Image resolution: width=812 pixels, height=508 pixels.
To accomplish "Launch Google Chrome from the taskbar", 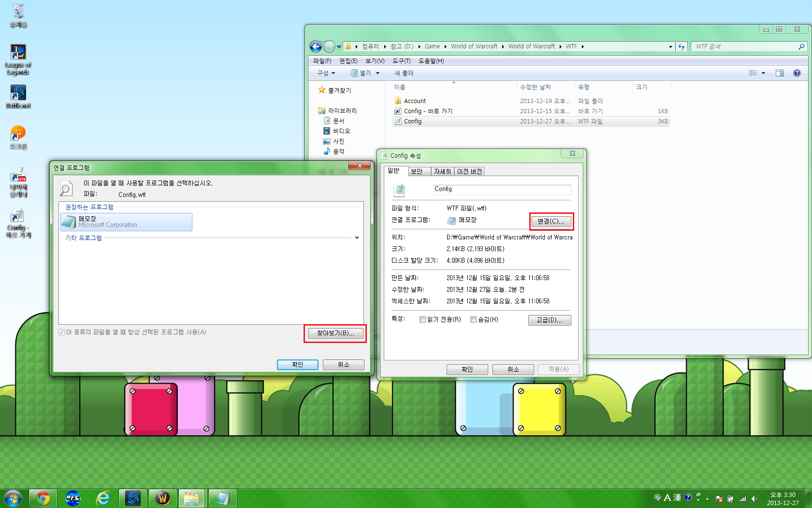I will 43,498.
